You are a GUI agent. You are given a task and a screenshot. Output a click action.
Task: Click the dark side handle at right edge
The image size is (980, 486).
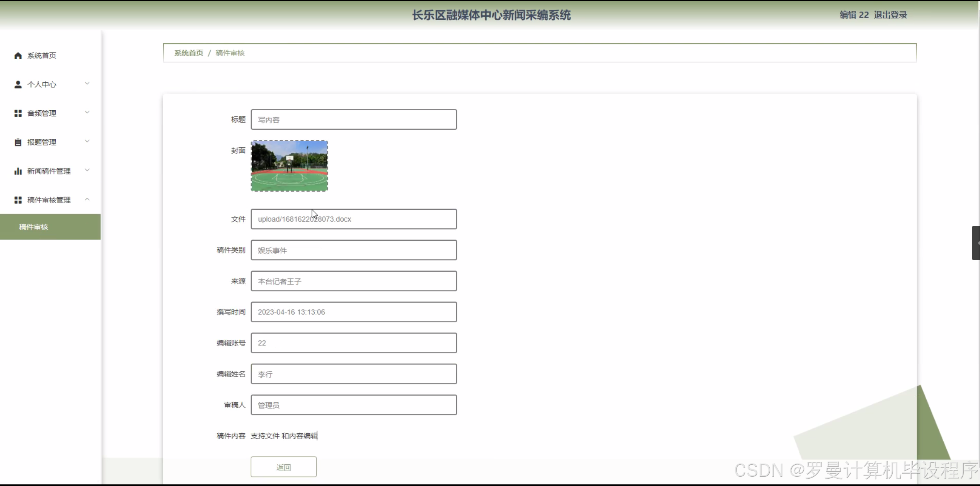tap(976, 243)
